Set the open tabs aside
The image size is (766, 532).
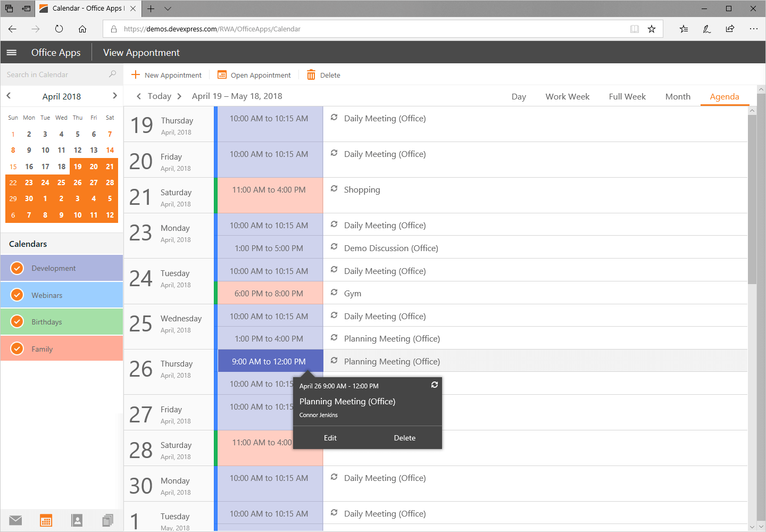point(26,9)
